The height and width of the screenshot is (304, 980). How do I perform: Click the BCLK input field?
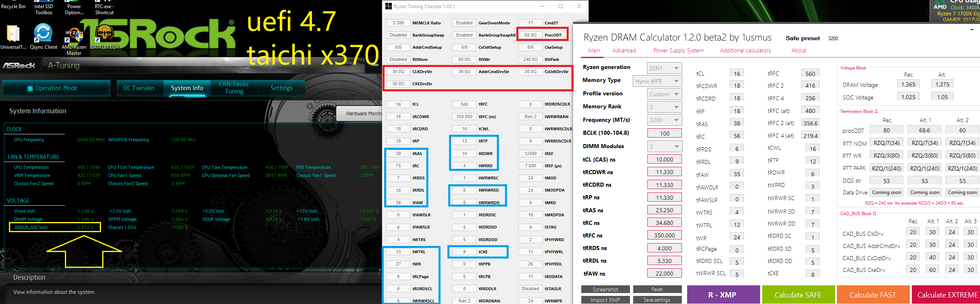(664, 133)
